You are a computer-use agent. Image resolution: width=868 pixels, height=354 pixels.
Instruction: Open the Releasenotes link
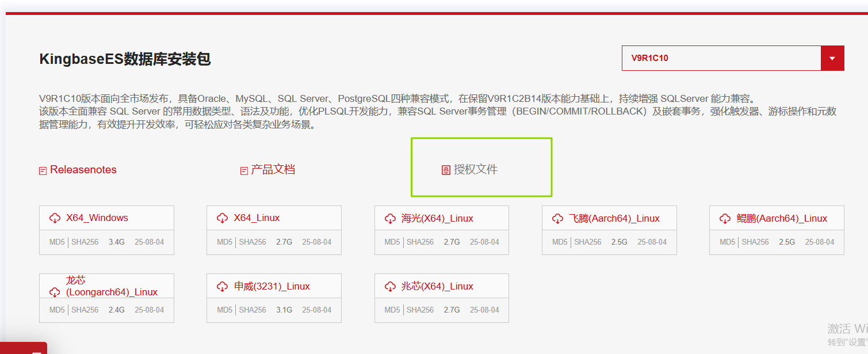pos(83,170)
